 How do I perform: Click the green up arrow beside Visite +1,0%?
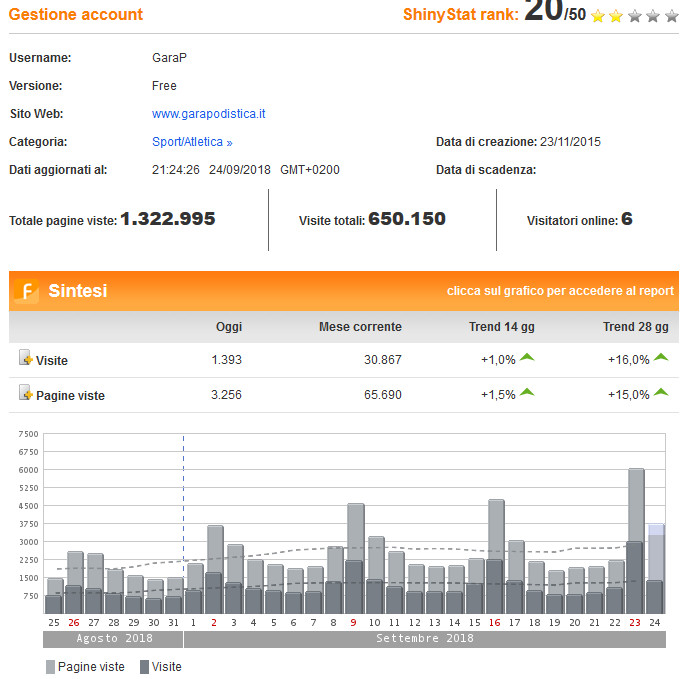coord(527,358)
